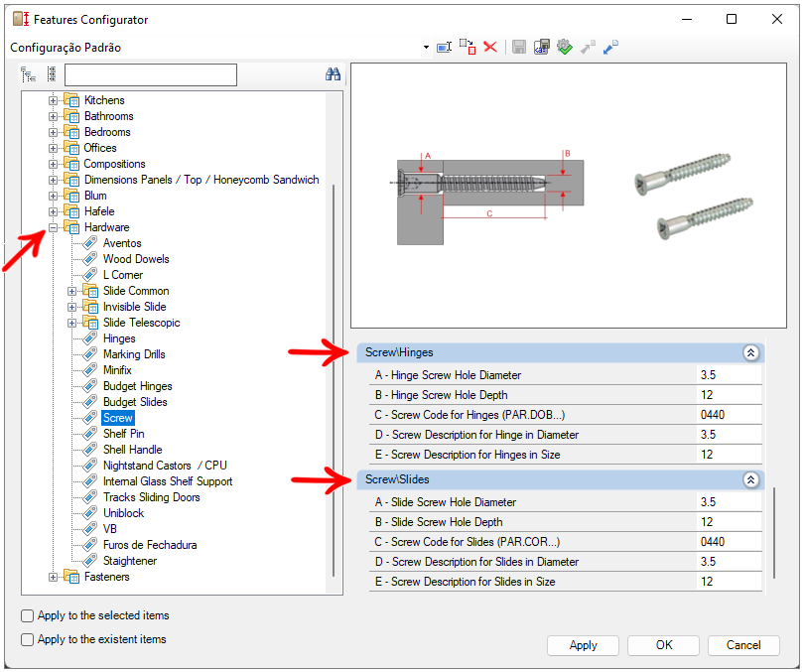
Task: Edit Screw Code for Hinges value
Action: [x=729, y=415]
